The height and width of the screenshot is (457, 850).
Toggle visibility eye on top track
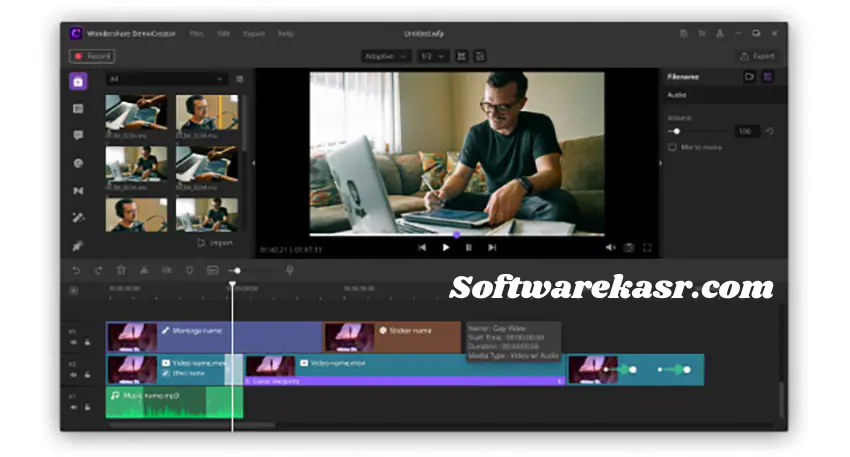point(73,342)
